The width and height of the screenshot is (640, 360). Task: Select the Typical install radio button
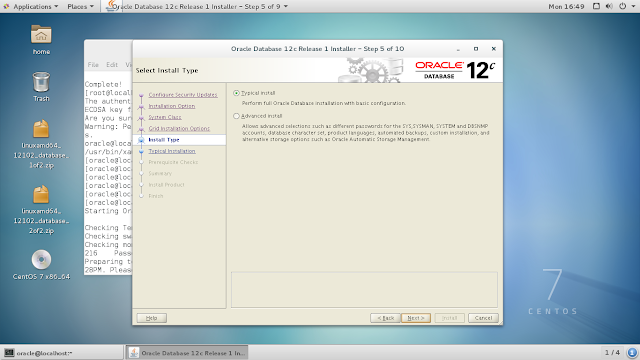pos(236,93)
